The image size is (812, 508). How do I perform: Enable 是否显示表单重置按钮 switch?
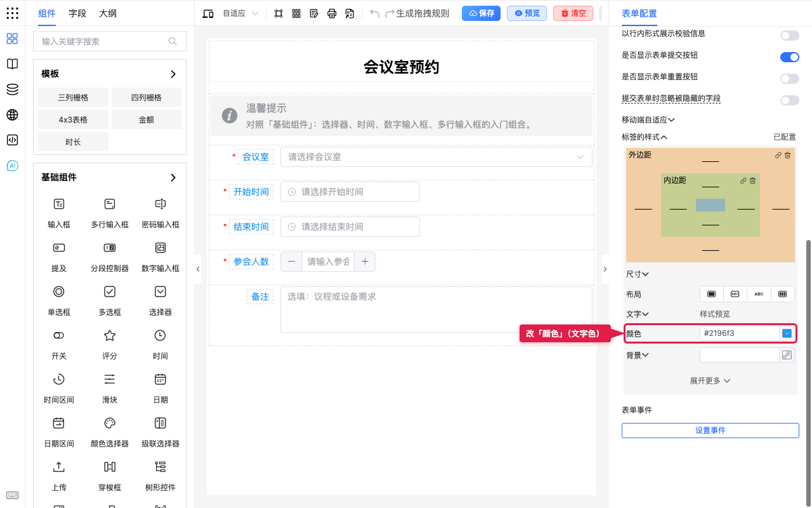coord(790,79)
